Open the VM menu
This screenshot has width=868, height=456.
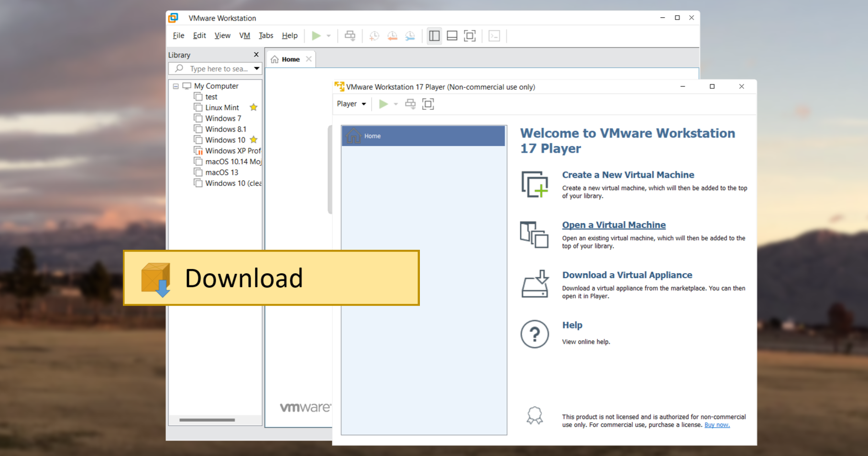244,35
